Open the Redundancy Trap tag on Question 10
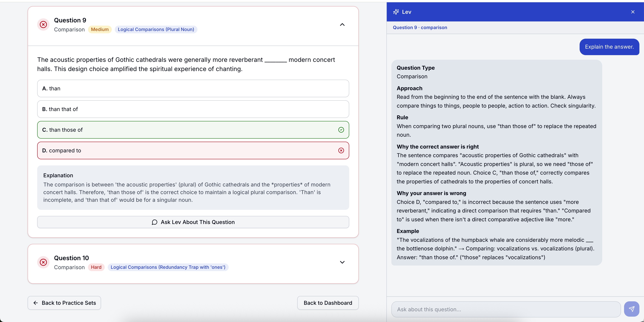644x322 pixels. (x=168, y=267)
